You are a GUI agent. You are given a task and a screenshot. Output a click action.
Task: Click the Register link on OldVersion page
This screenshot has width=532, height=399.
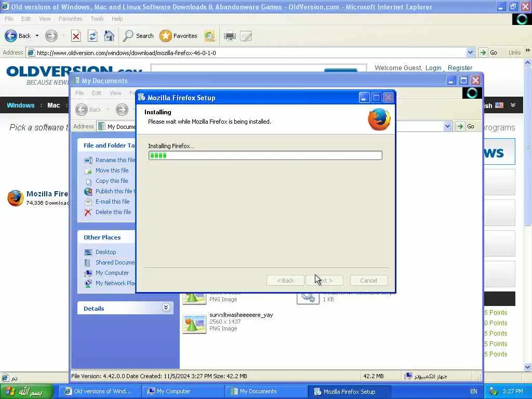[x=460, y=68]
